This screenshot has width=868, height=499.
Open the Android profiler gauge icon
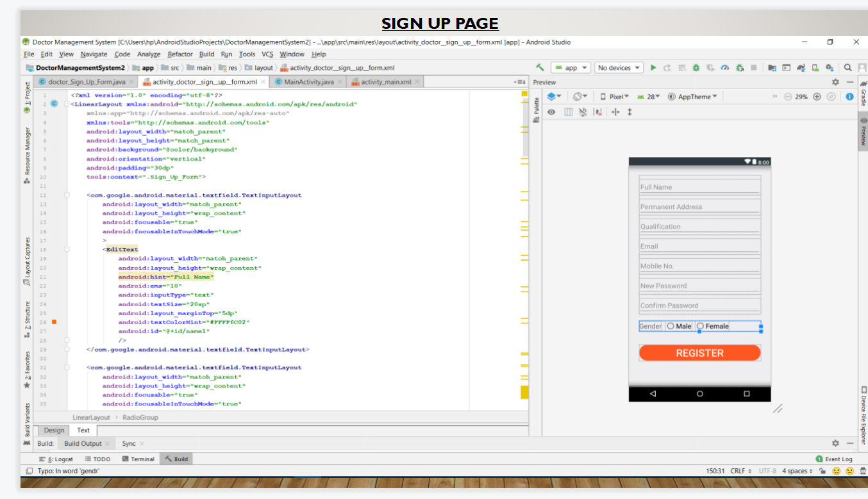point(724,67)
